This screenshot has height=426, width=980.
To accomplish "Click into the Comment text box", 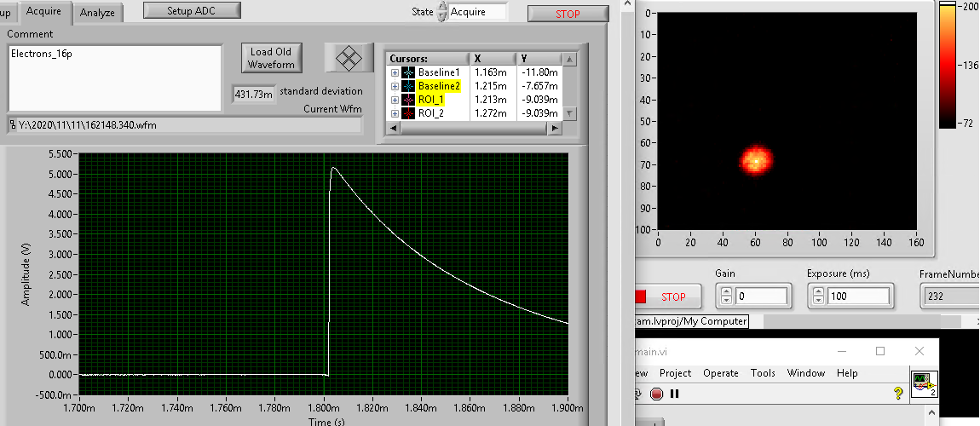I will tap(114, 77).
